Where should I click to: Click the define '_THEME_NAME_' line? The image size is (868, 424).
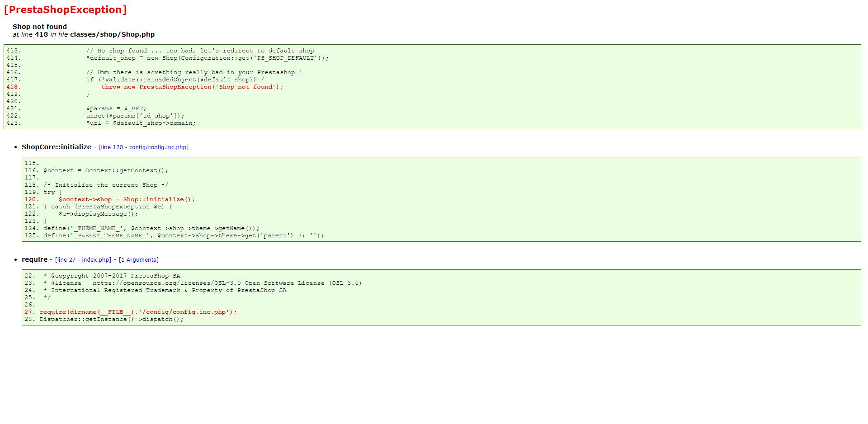[x=151, y=228]
